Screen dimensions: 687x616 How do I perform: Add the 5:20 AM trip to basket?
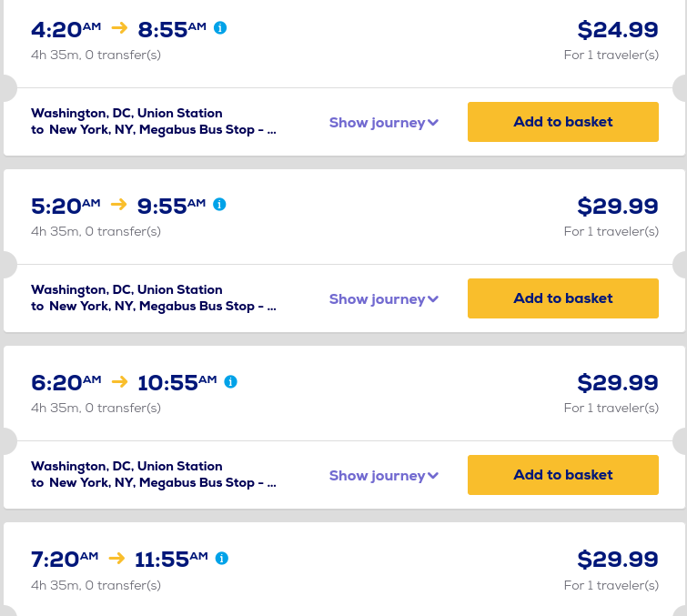tap(562, 298)
